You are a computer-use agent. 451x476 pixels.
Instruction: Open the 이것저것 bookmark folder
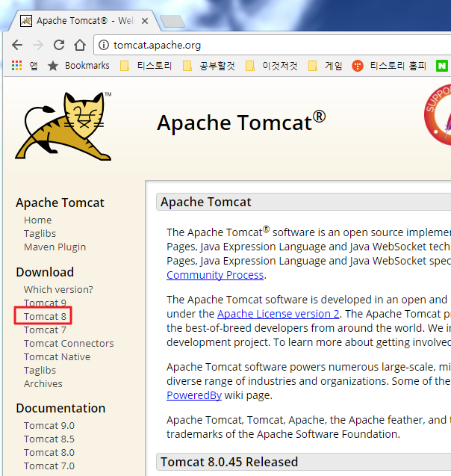[272, 66]
